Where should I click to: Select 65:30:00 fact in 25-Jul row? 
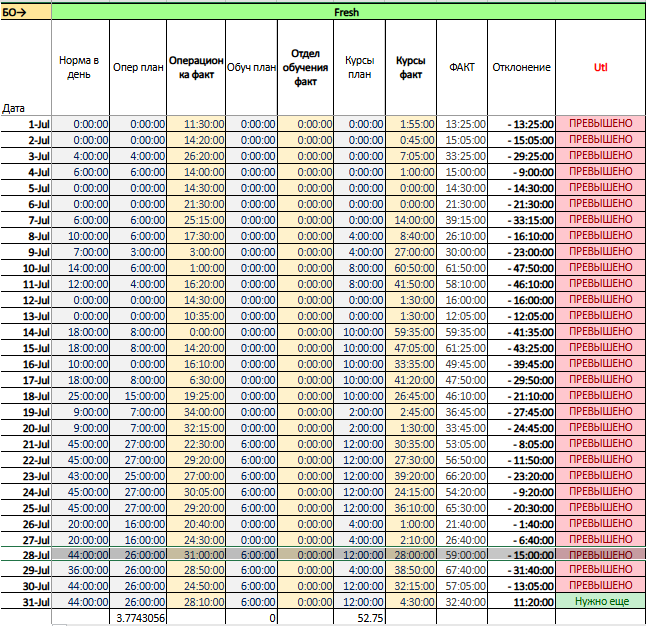click(x=462, y=508)
